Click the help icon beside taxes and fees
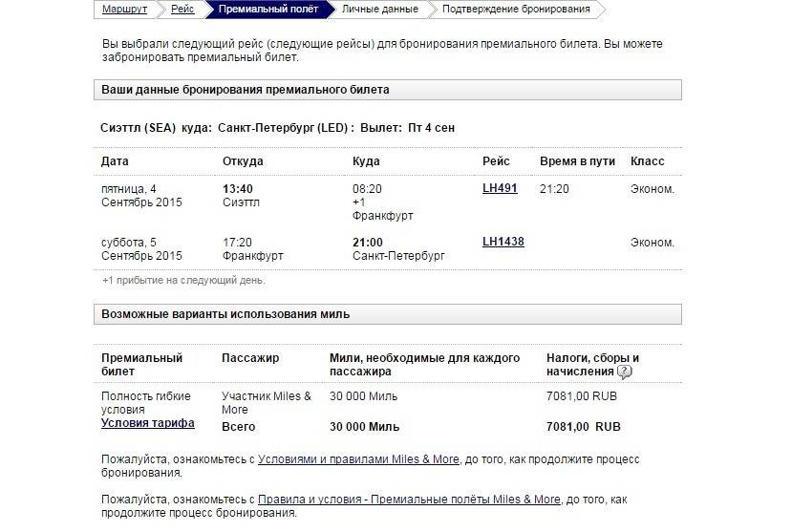792x532 pixels. tap(625, 372)
